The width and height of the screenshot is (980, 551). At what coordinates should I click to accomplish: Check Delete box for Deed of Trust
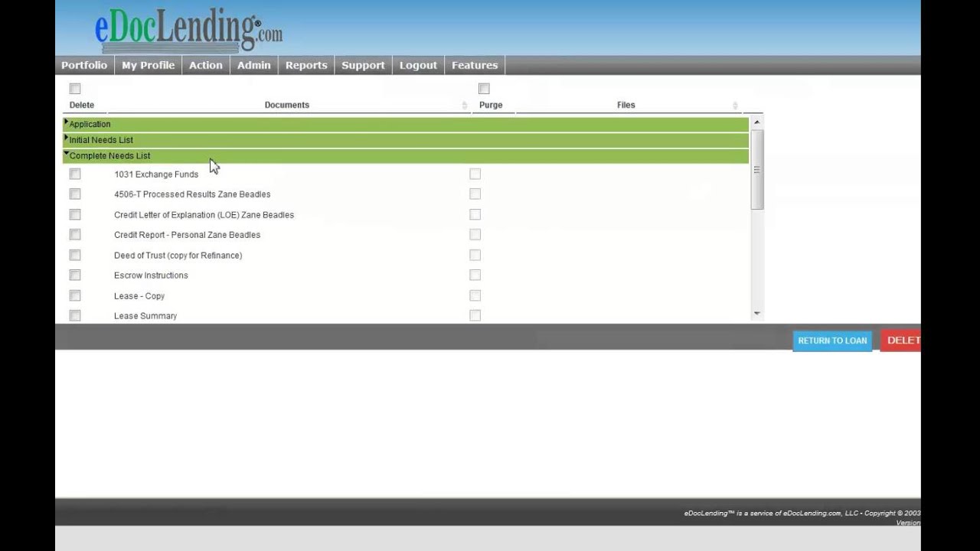pyautogui.click(x=75, y=255)
